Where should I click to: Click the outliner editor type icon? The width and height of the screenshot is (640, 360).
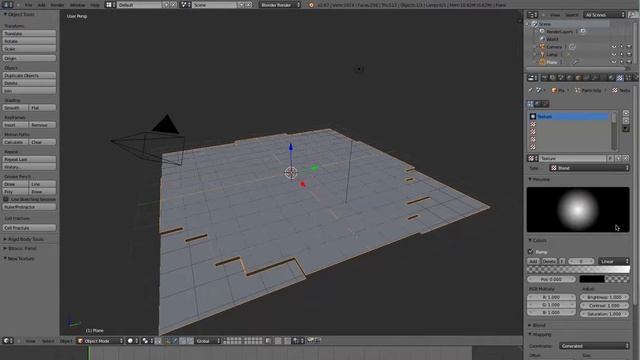pos(532,15)
